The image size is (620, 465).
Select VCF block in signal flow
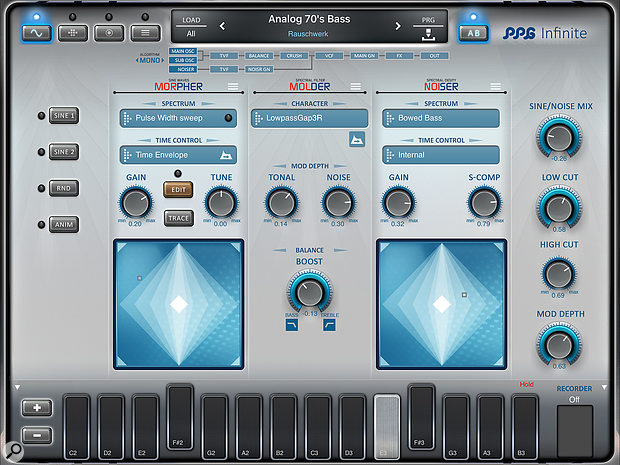click(x=329, y=56)
